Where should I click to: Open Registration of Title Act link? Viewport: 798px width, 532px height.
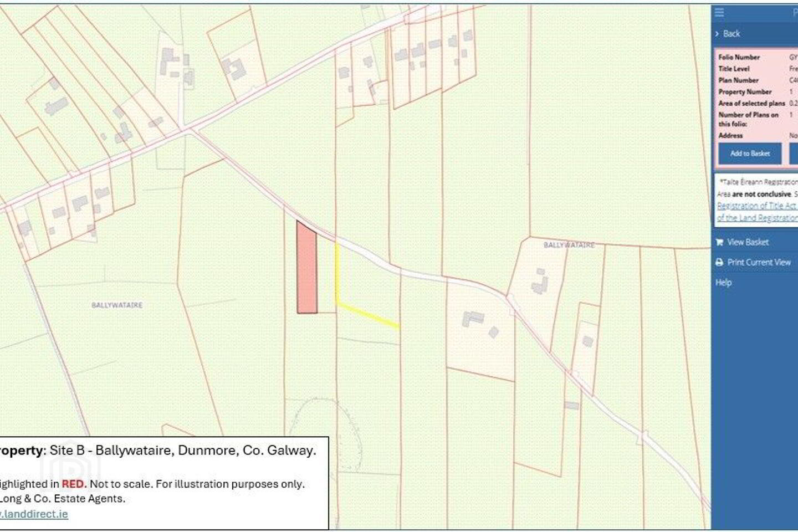(757, 206)
